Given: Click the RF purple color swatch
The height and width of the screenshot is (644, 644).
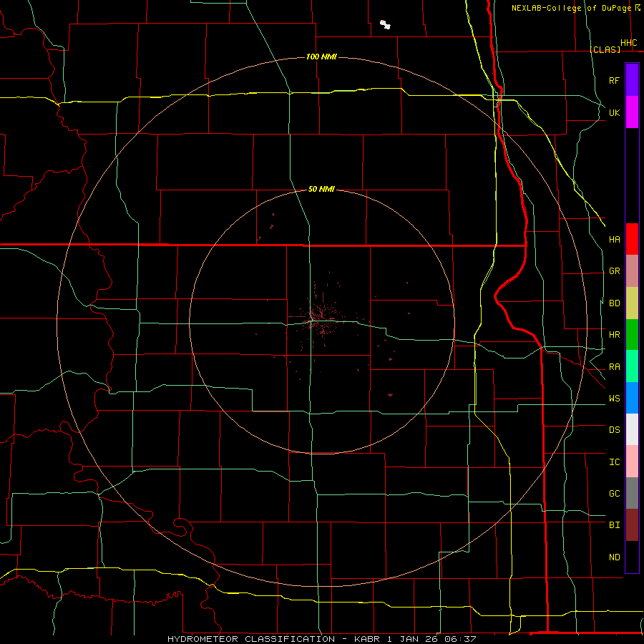Looking at the screenshot, I should pos(632,80).
